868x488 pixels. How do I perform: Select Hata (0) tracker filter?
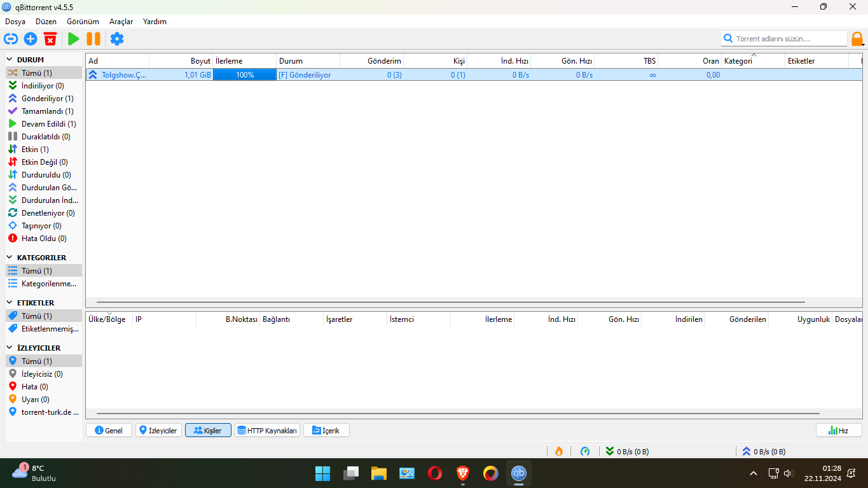pyautogui.click(x=44, y=387)
